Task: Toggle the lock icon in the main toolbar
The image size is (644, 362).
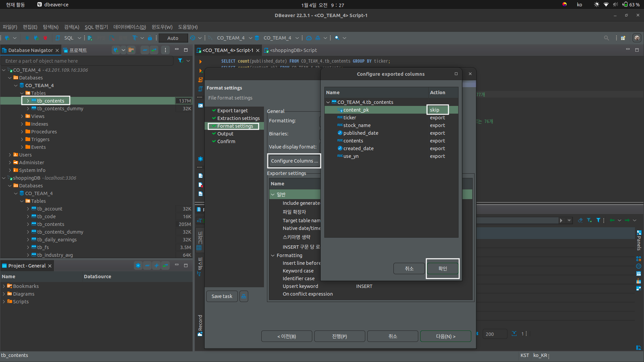Action: point(150,38)
